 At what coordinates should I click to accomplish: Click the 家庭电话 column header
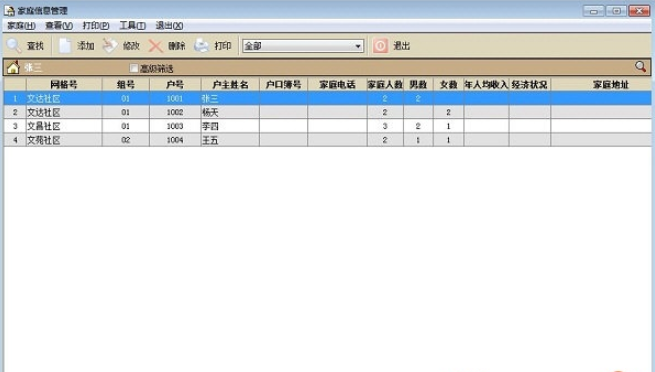[337, 85]
